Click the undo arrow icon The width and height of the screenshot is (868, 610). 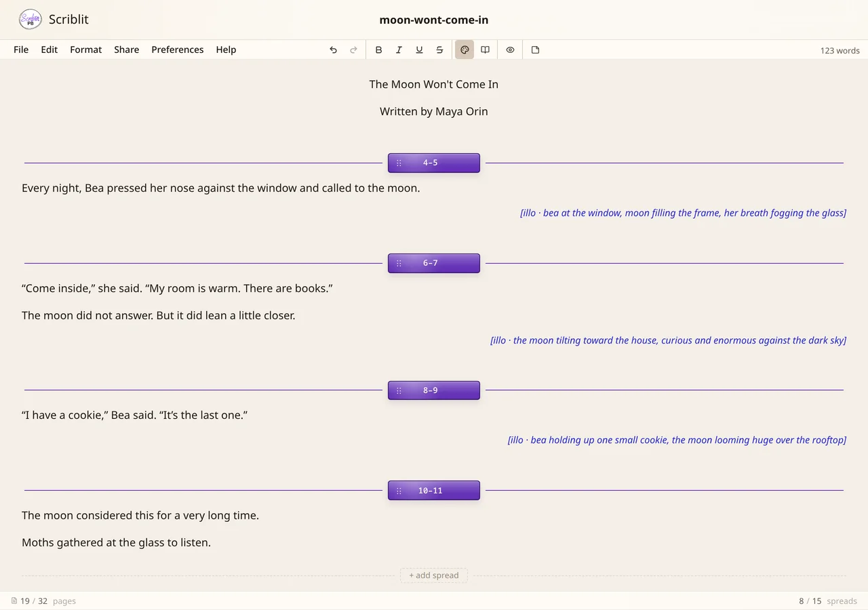(x=333, y=49)
